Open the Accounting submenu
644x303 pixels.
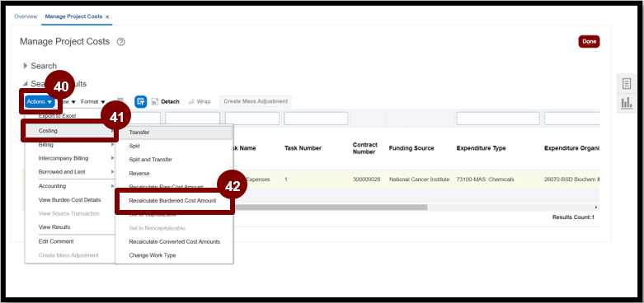point(70,186)
